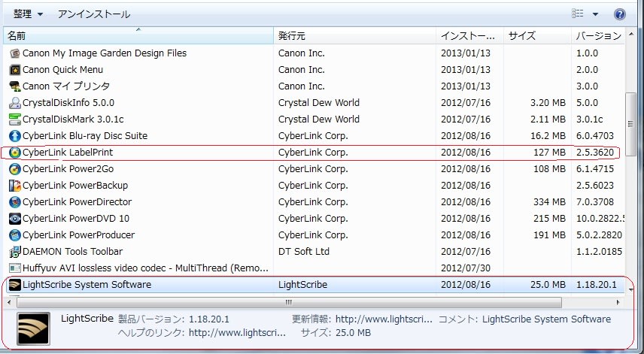Click the DAEMON Tools Toolbar icon
The height and width of the screenshot is (354, 644).
click(15, 252)
